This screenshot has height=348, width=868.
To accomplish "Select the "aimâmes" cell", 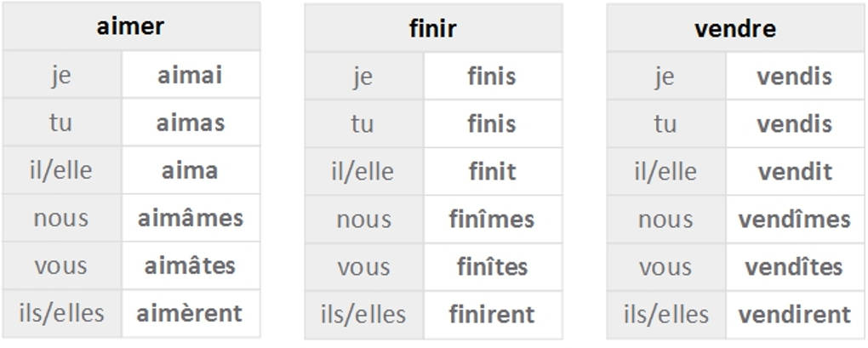I will click(x=190, y=218).
